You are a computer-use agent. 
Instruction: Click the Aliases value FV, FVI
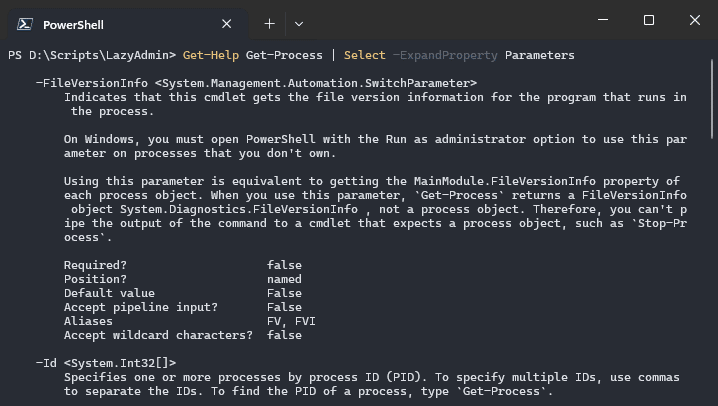291,321
